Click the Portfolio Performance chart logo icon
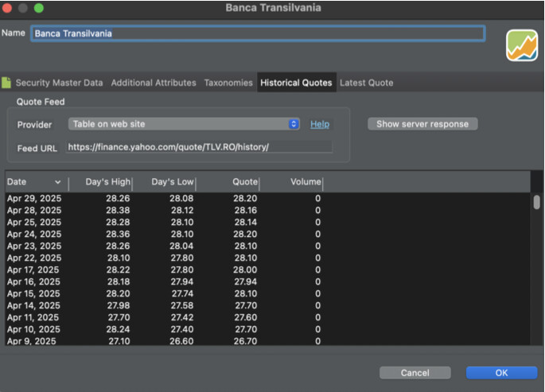This screenshot has height=392, width=545. [522, 45]
